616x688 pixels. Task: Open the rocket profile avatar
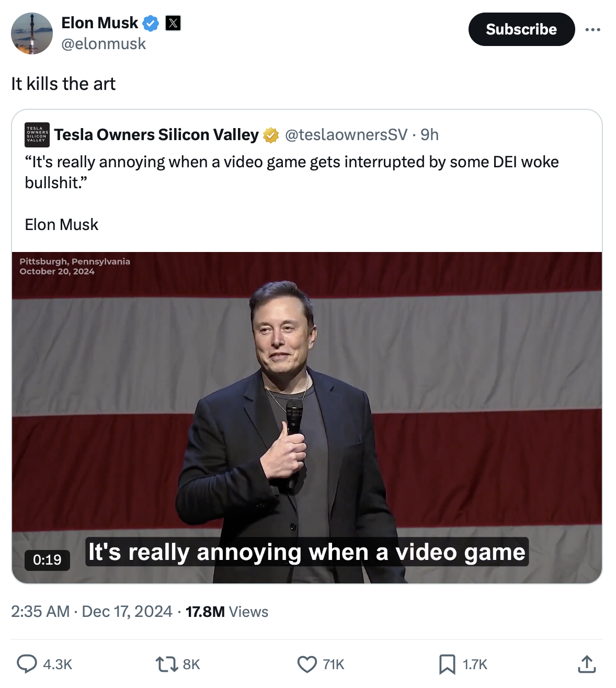coord(32,33)
